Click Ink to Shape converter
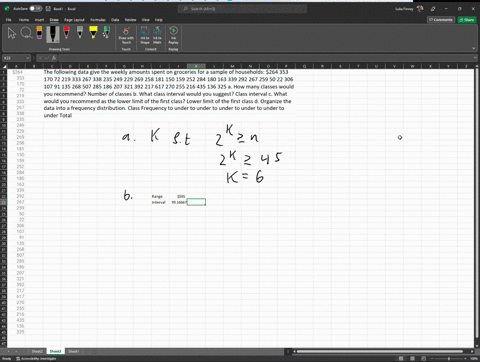480x362 pixels. tap(145, 35)
